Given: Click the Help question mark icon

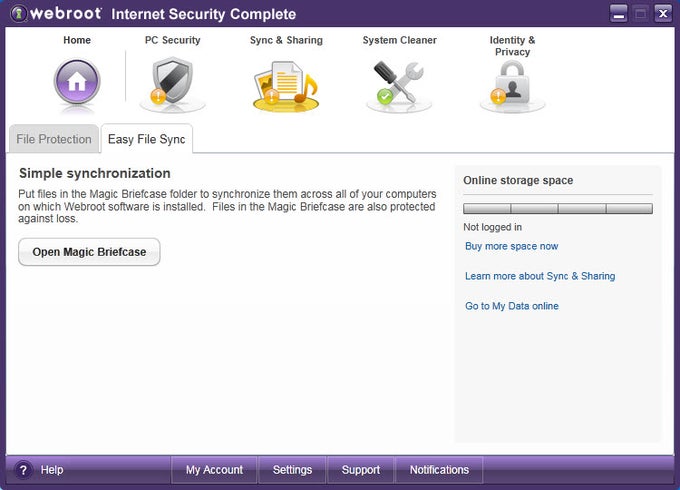Looking at the screenshot, I should (x=23, y=470).
